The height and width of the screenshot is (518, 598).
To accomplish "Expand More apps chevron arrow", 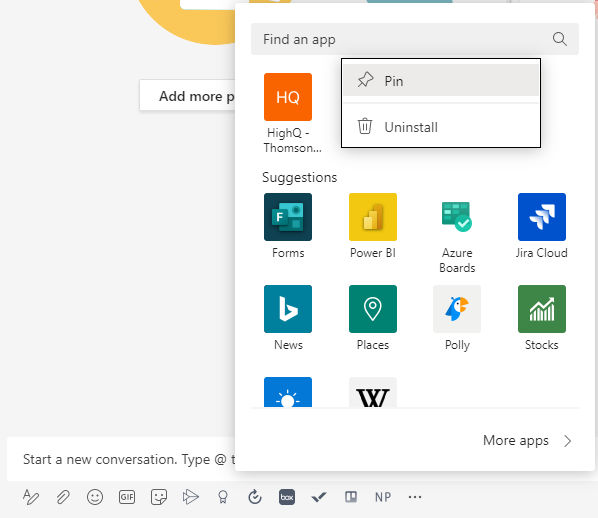I will pos(567,441).
